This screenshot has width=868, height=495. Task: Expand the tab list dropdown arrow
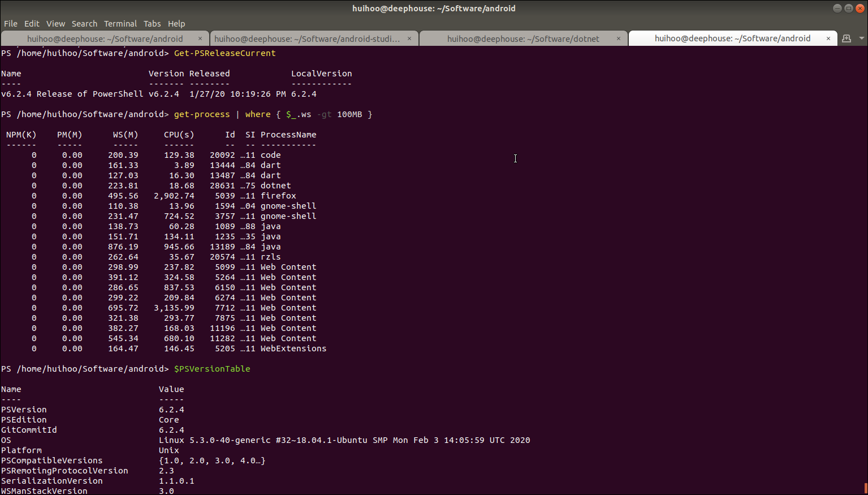click(861, 38)
